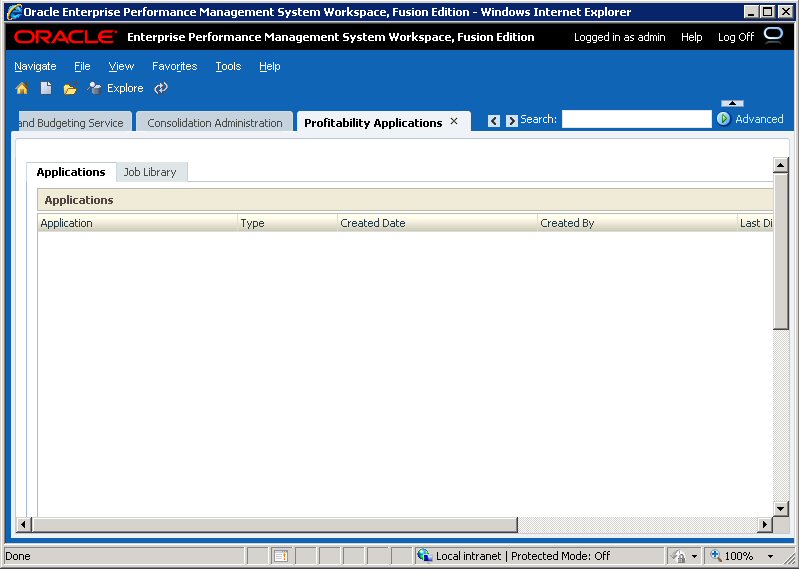Click the Refresh arrows icon

(x=161, y=88)
